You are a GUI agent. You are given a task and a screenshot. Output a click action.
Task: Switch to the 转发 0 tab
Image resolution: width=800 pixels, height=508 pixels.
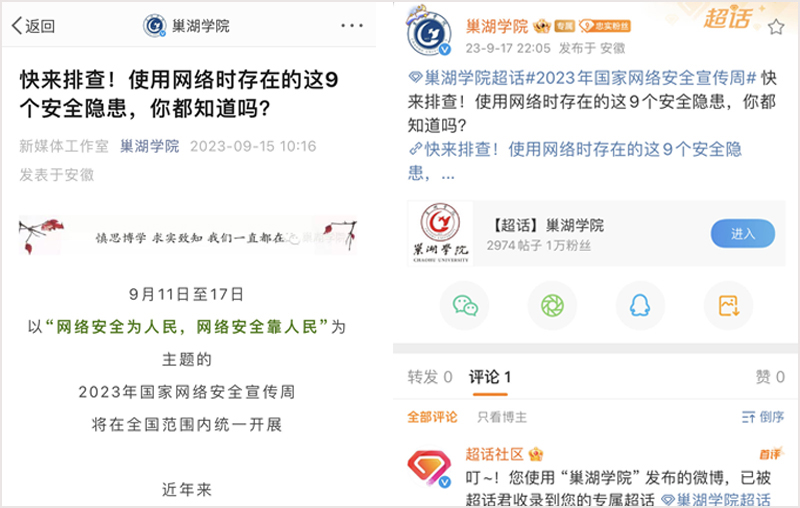pyautogui.click(x=430, y=377)
